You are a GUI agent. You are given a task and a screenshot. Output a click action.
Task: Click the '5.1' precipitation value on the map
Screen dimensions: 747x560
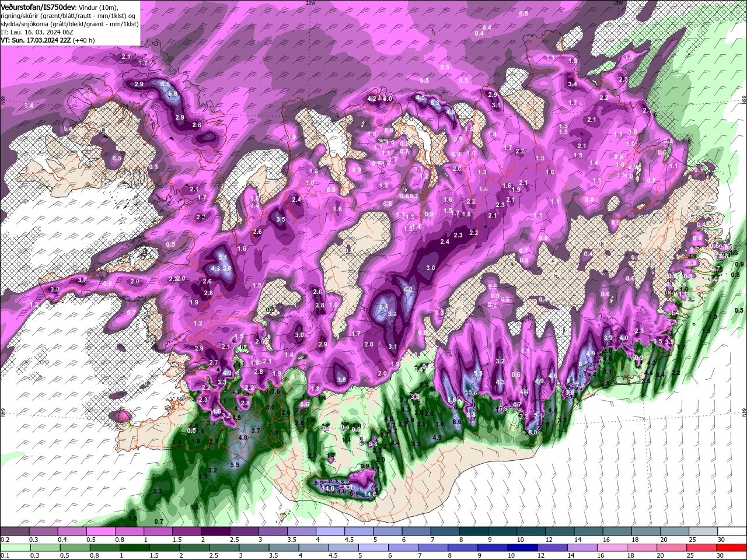pyautogui.click(x=222, y=257)
